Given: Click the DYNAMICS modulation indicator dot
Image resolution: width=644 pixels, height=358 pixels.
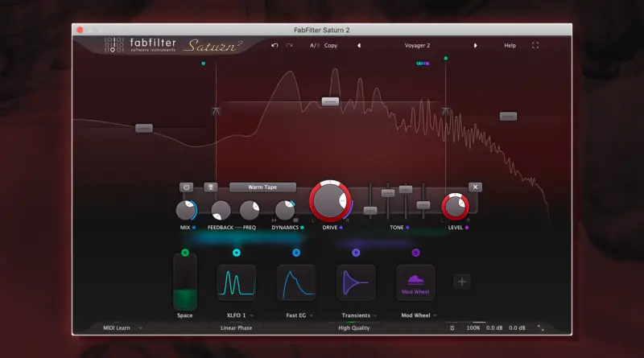Looking at the screenshot, I should 303,228.
